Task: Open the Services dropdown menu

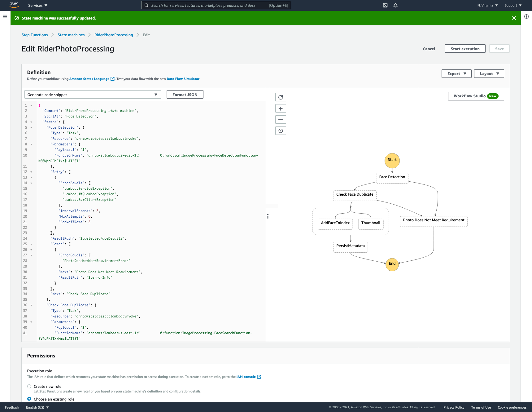Action: tap(38, 5)
